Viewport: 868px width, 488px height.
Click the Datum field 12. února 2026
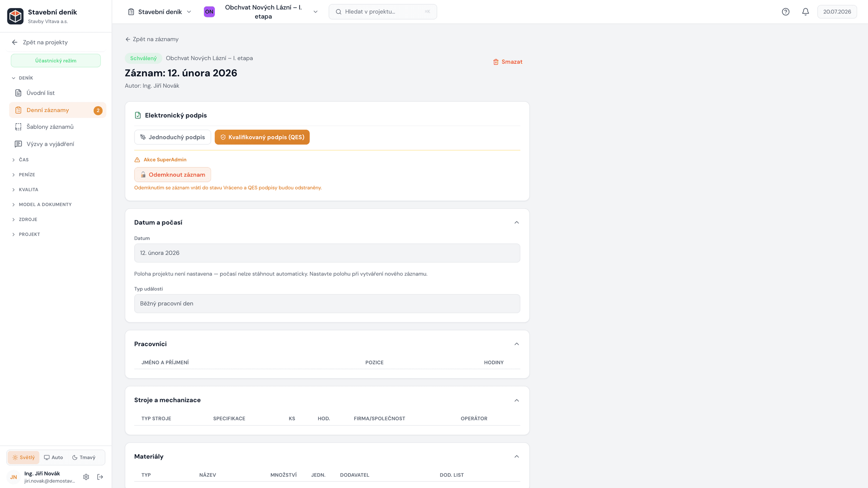point(327,253)
